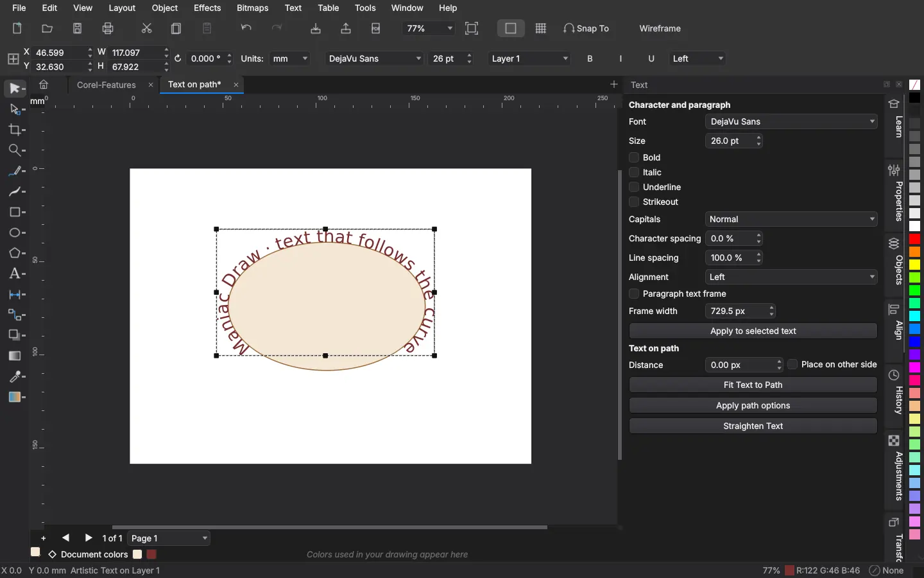Open the Effects menu
The height and width of the screenshot is (578, 924).
click(207, 8)
